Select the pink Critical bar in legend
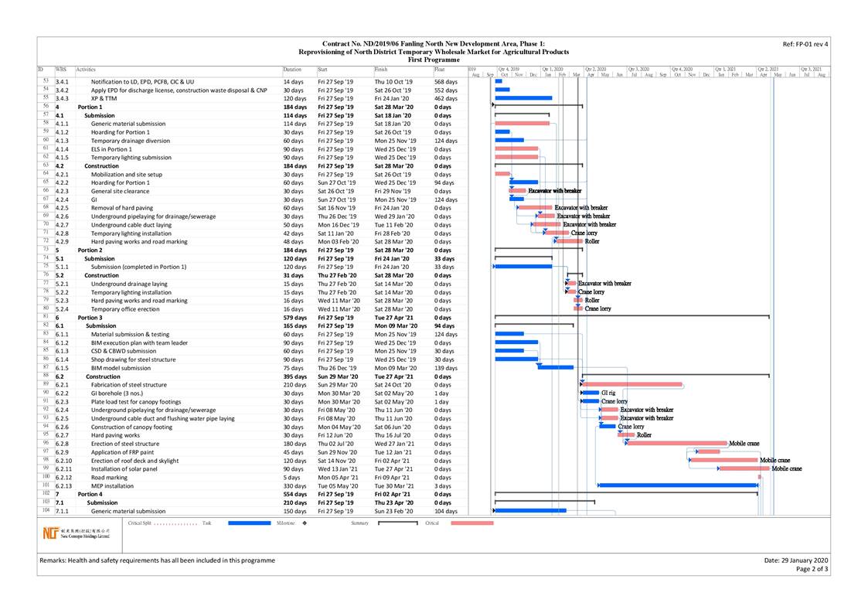Viewport: 868px width, 613px height. [x=471, y=523]
